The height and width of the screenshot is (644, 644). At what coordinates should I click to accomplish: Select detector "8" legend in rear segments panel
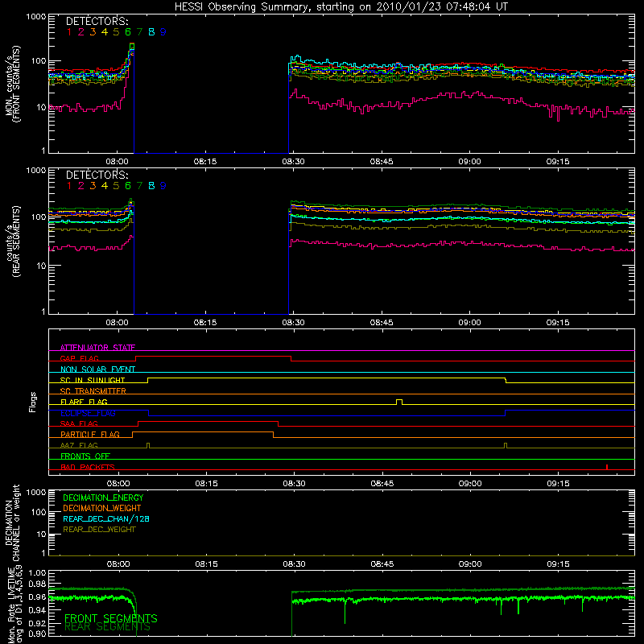(x=151, y=186)
